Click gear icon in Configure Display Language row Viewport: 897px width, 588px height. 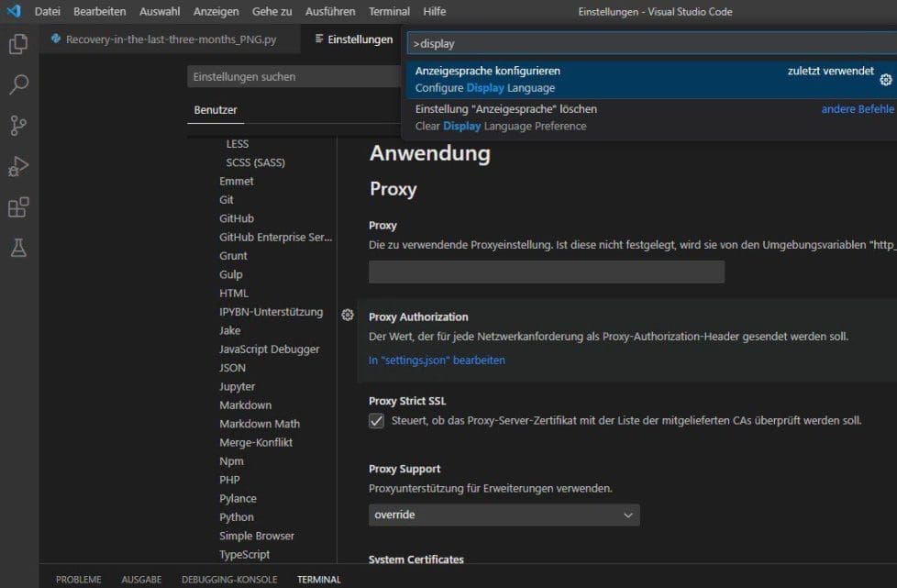[x=885, y=80]
